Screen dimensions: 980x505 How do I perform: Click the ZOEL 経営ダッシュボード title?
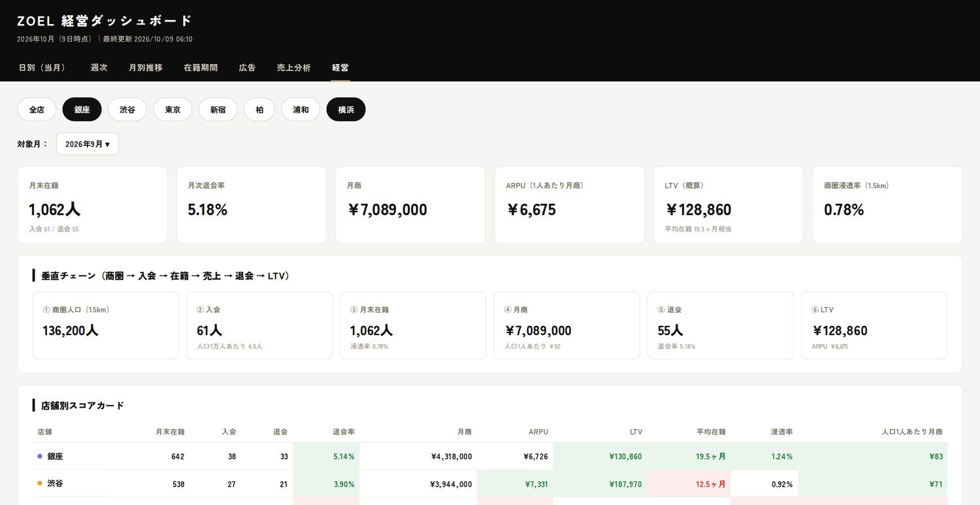click(x=105, y=21)
